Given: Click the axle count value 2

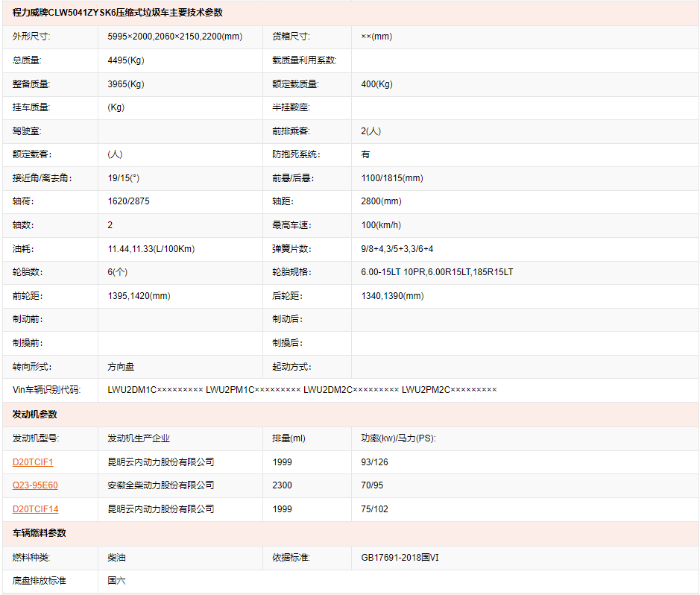Looking at the screenshot, I should coord(110,225).
